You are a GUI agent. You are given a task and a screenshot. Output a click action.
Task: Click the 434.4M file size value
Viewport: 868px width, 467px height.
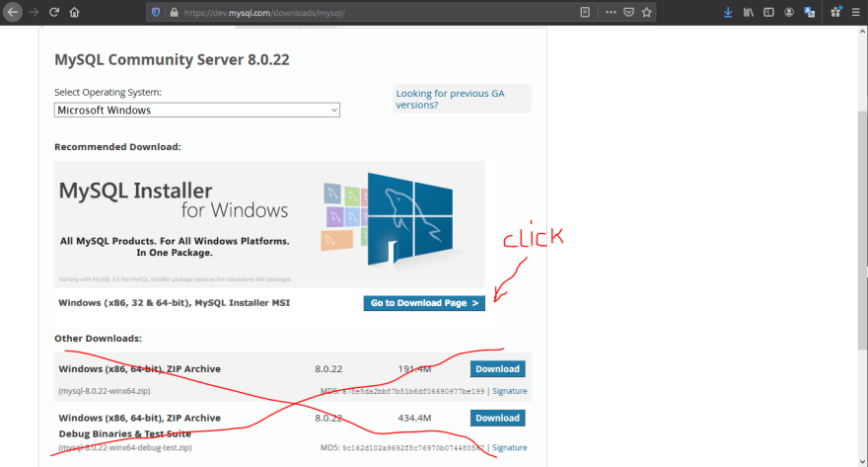(414, 418)
